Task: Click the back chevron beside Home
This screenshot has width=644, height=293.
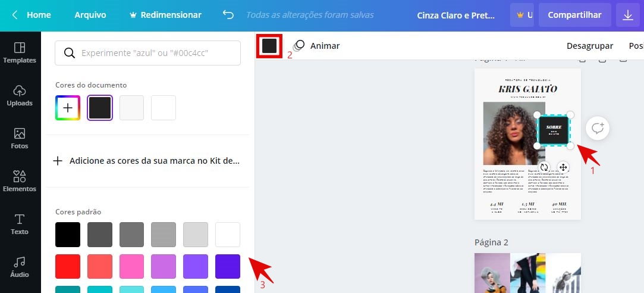Action: (15, 15)
